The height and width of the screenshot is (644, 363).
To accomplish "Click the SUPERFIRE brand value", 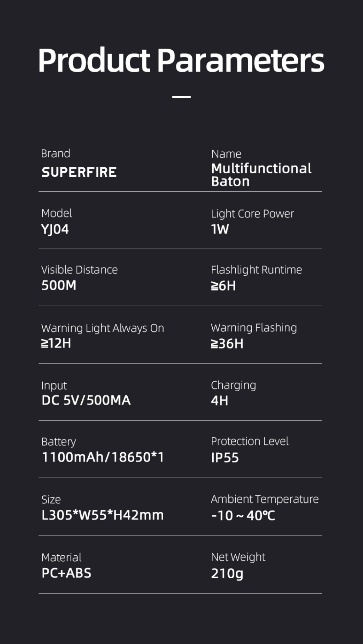I will [x=79, y=172].
